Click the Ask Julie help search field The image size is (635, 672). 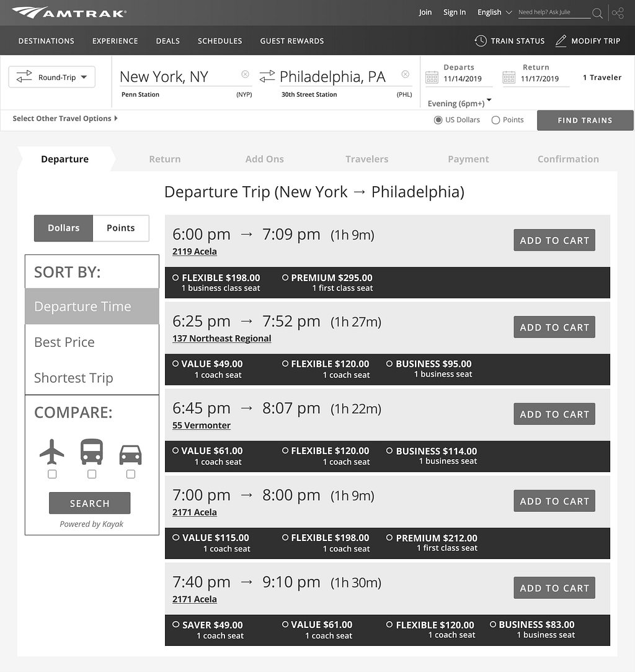(554, 12)
